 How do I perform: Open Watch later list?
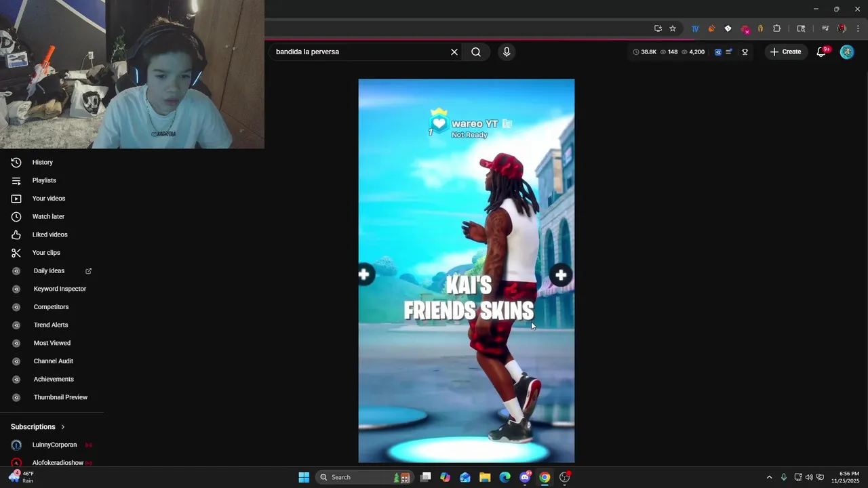point(48,216)
